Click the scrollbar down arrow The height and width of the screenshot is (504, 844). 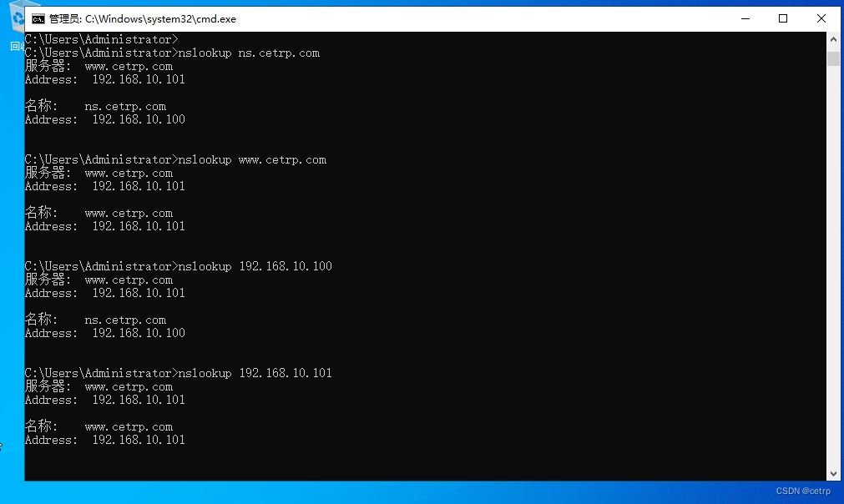[833, 474]
